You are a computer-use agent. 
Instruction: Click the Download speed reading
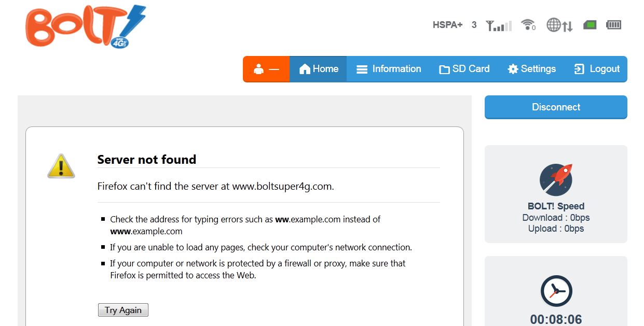[556, 218]
